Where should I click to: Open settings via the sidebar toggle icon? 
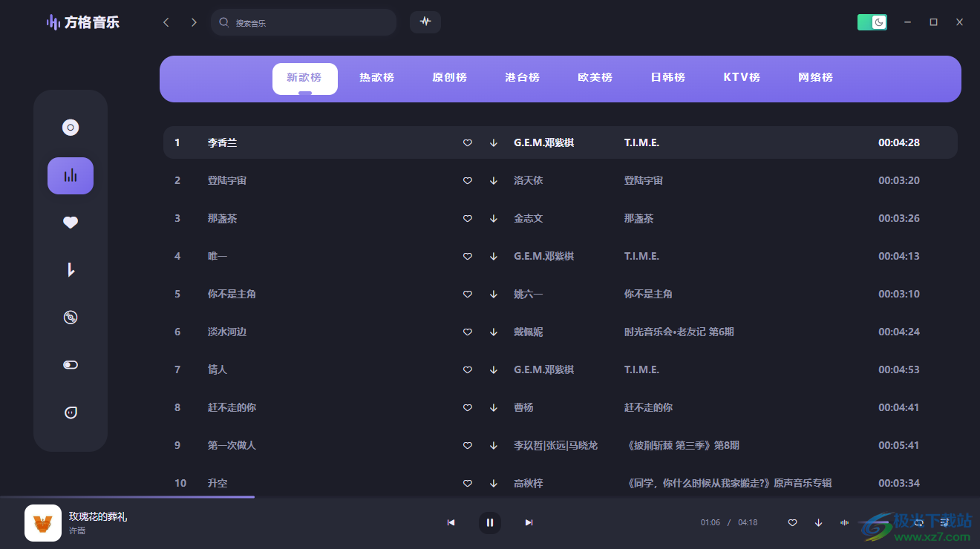[70, 364]
